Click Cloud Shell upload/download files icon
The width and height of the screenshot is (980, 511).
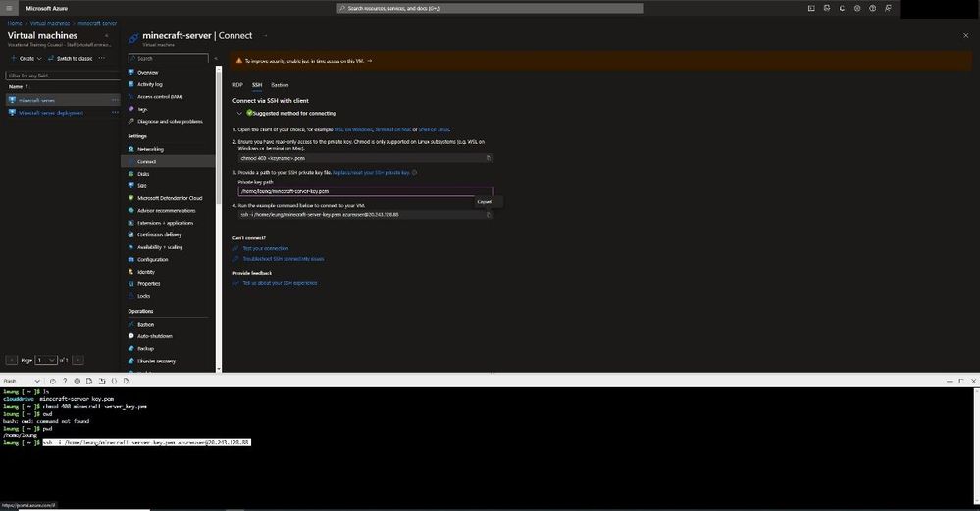[x=89, y=382]
